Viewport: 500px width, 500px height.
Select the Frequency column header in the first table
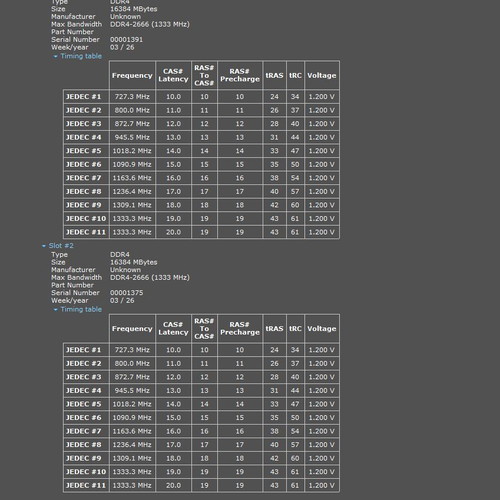(x=132, y=75)
